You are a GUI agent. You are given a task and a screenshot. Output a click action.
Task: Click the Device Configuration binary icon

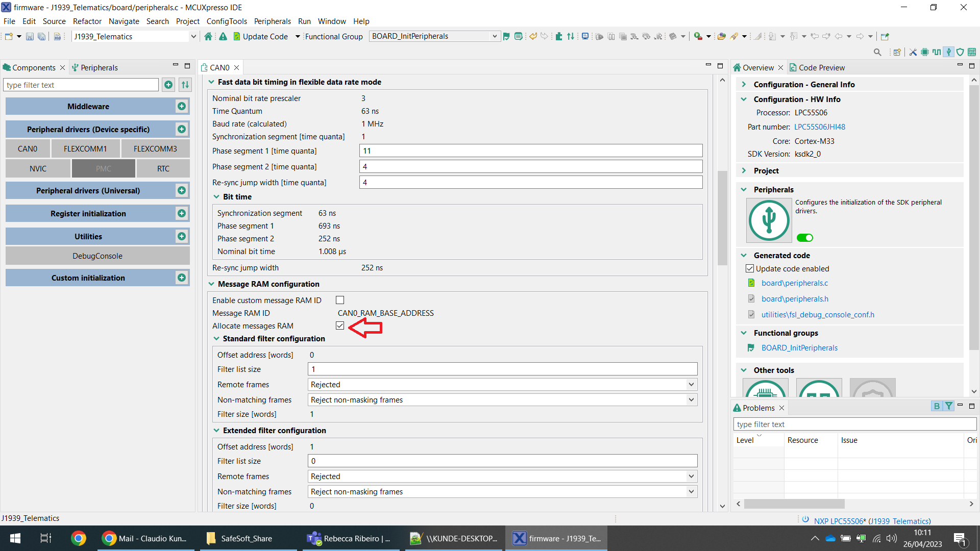coord(972,52)
